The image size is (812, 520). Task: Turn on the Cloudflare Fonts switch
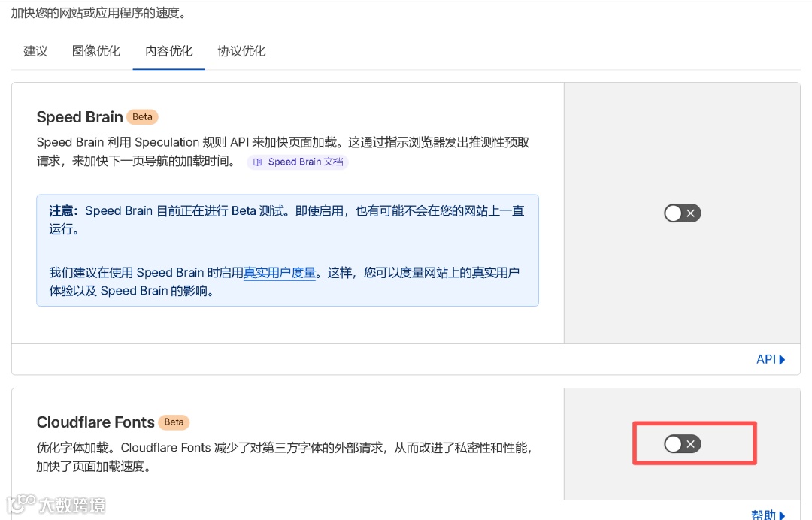pyautogui.click(x=683, y=444)
